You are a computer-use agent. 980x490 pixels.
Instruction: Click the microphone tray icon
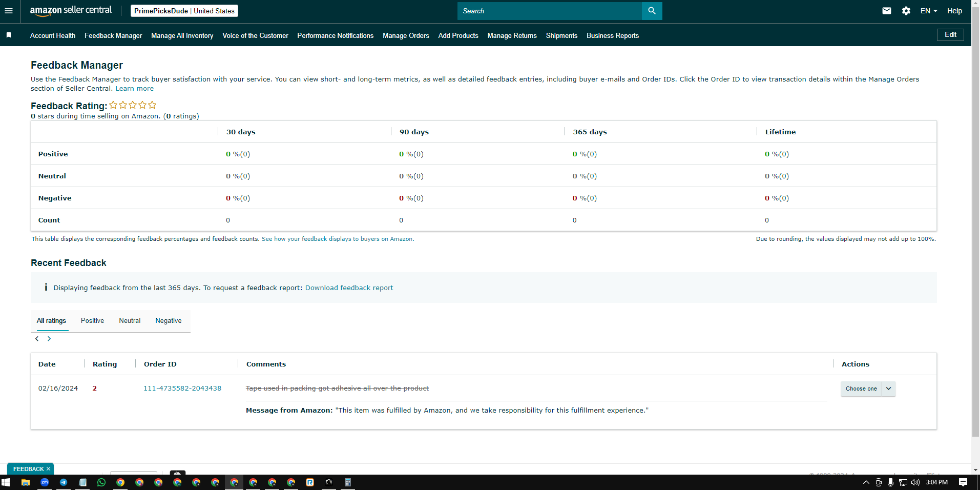tap(891, 482)
